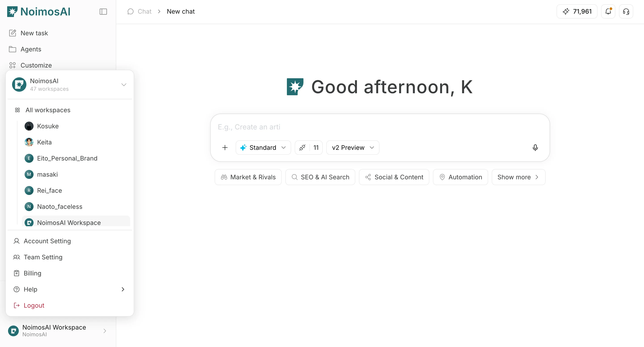This screenshot has width=644, height=347.
Task: Open notifications with the bell icon
Action: pos(608,11)
